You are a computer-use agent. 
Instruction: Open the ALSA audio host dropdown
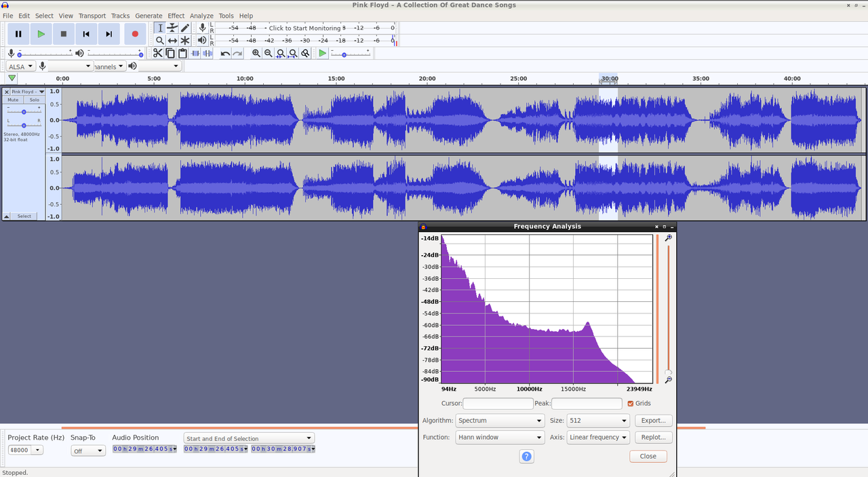(20, 66)
